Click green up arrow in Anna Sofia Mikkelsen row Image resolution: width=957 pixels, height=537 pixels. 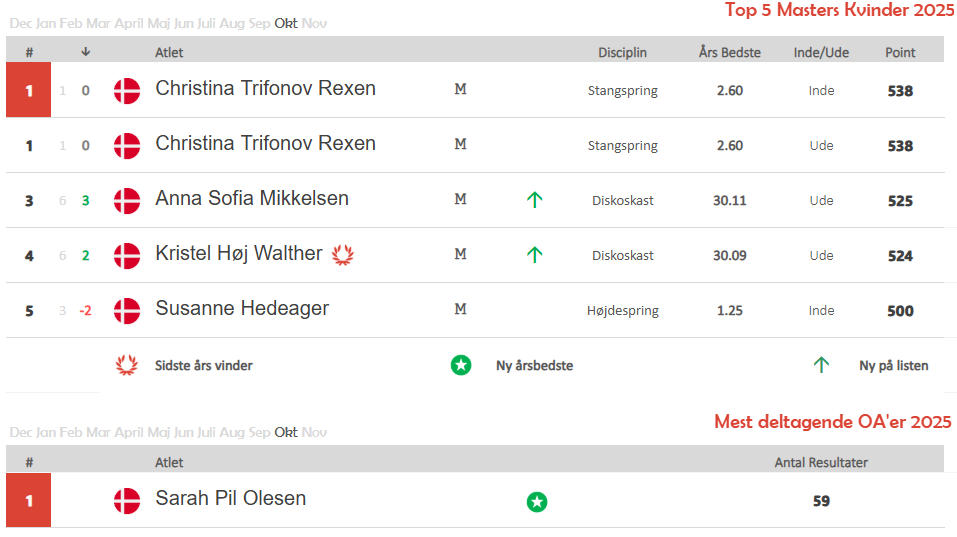(535, 200)
